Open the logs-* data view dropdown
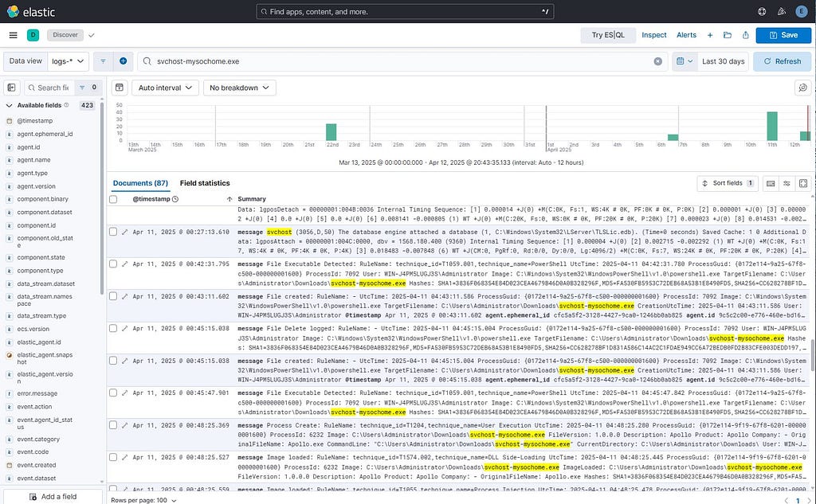 (x=68, y=61)
